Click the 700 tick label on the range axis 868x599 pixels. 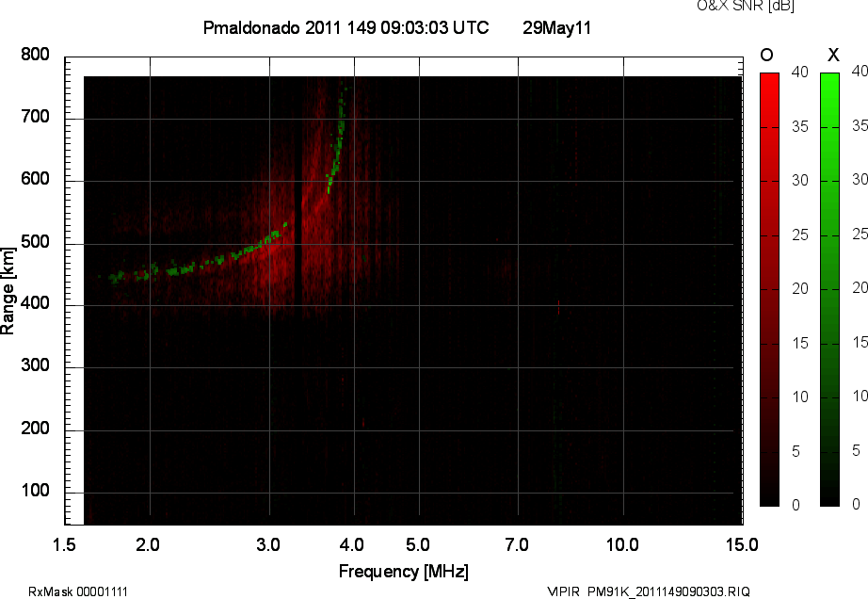[x=36, y=117]
